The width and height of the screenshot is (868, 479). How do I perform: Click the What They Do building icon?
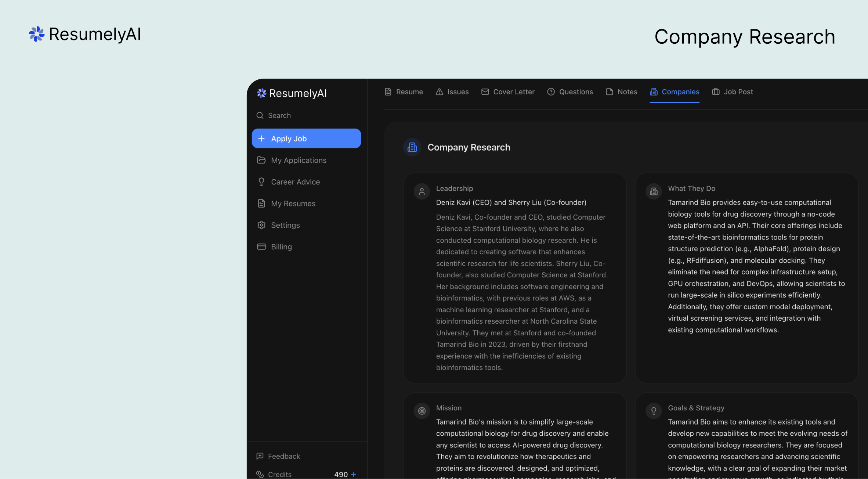654,191
